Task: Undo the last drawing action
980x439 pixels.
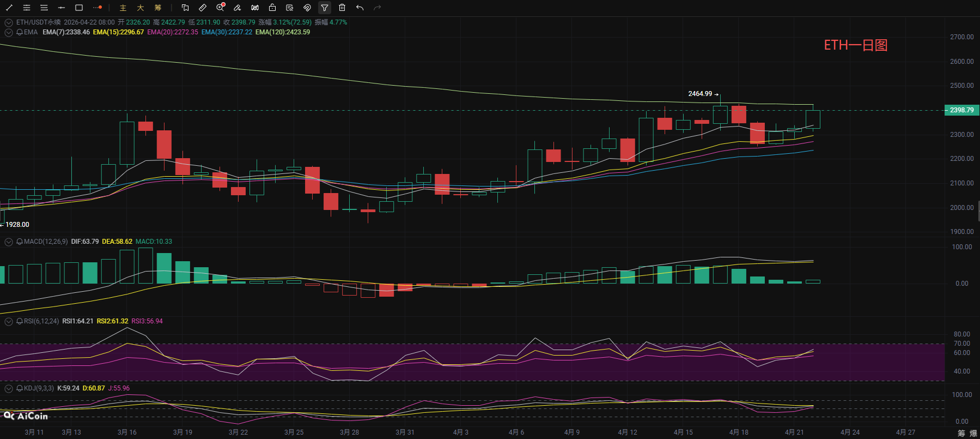Action: point(360,8)
